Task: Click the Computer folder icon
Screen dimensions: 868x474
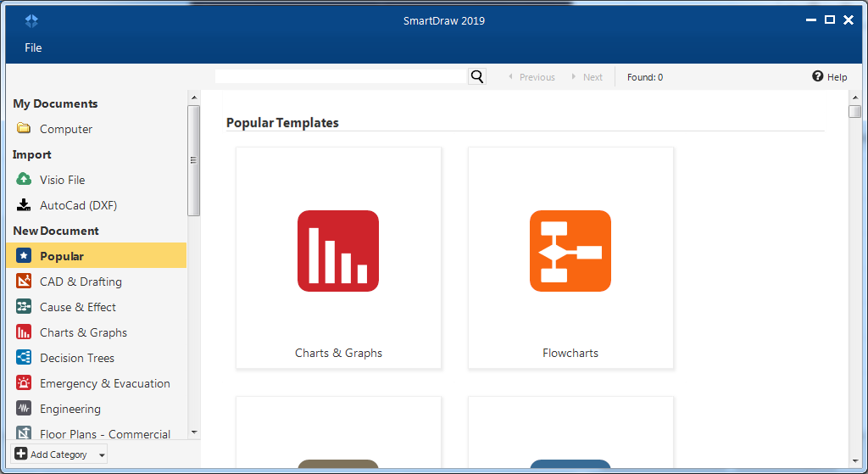Action: [x=23, y=129]
